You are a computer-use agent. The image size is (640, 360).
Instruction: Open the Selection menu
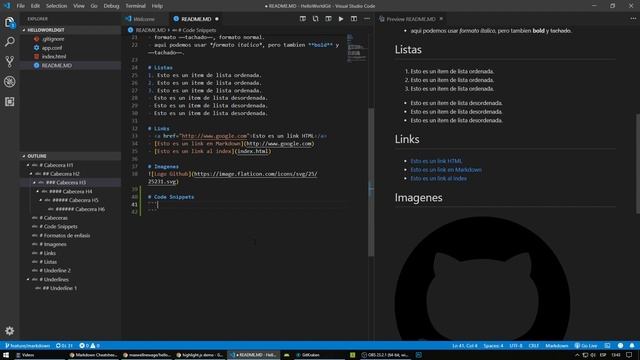56,6
